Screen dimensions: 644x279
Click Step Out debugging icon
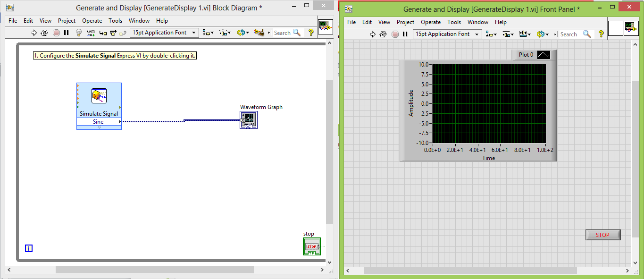pos(123,33)
